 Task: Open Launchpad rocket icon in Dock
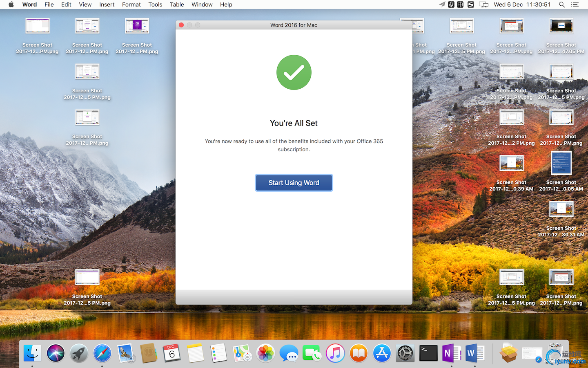tap(79, 353)
